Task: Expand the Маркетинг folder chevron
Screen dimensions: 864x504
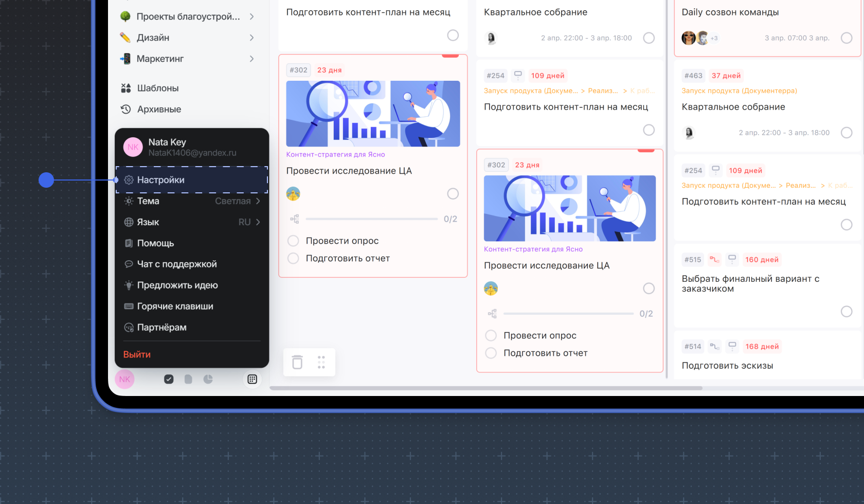Action: 251,59
